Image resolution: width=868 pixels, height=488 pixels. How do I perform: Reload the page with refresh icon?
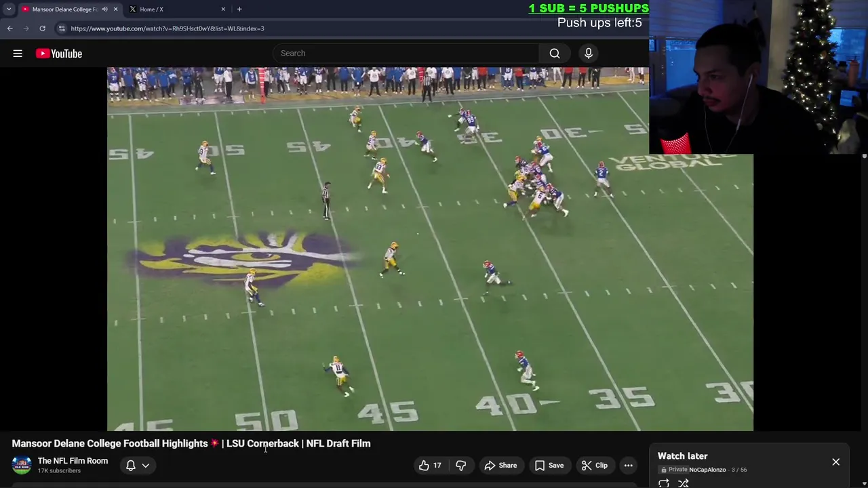coord(42,28)
